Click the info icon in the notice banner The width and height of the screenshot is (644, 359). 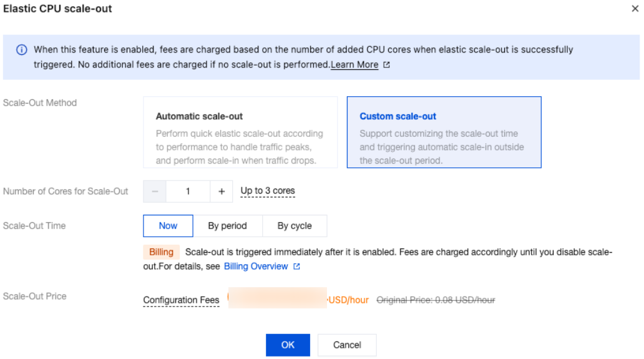(x=21, y=50)
